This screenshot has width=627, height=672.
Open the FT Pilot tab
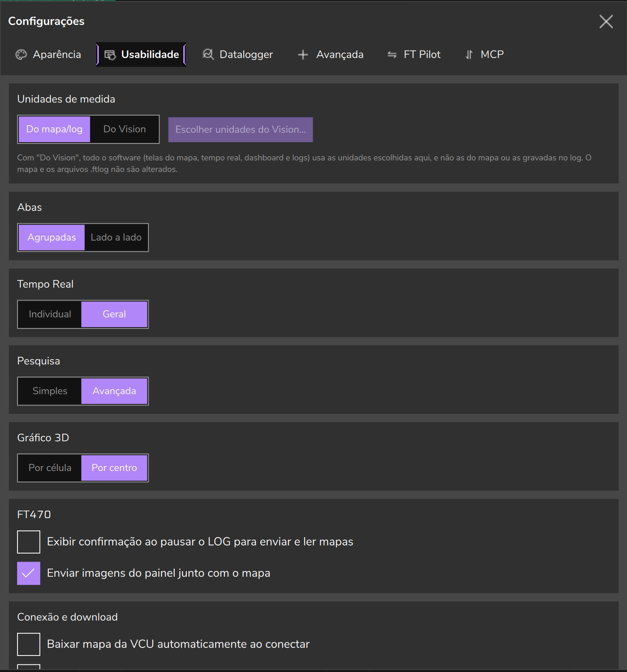click(x=414, y=55)
